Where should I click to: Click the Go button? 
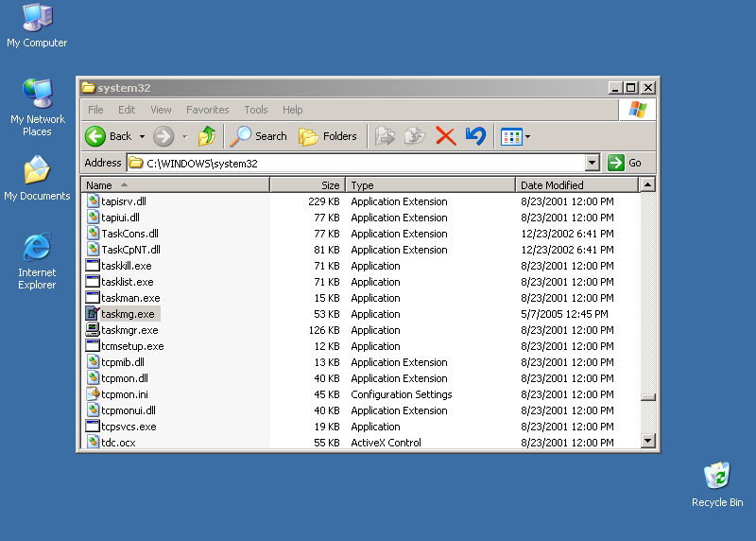(625, 163)
